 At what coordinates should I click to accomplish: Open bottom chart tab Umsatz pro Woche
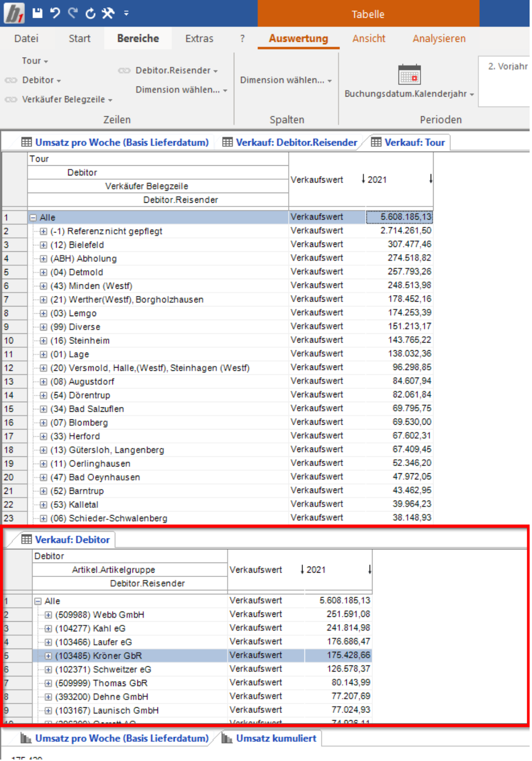coord(115,738)
